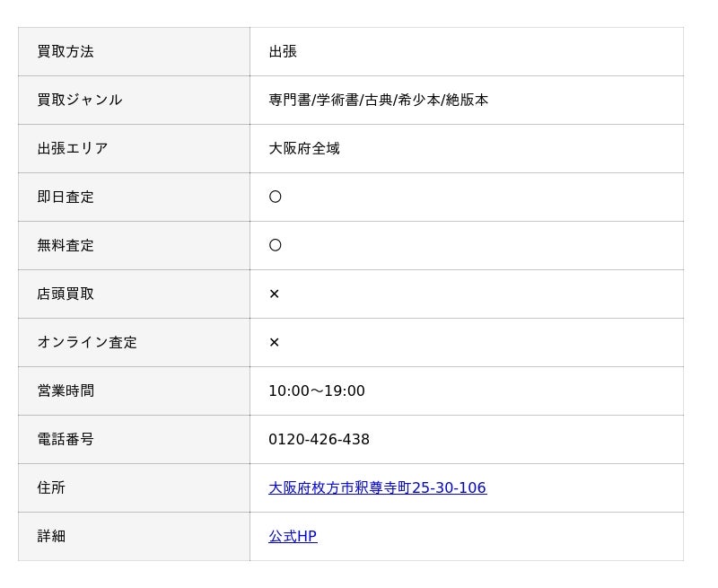Open the 大阪府枚方市釈尊寺町25-30-106 address link
The height and width of the screenshot is (588, 718).
377,487
